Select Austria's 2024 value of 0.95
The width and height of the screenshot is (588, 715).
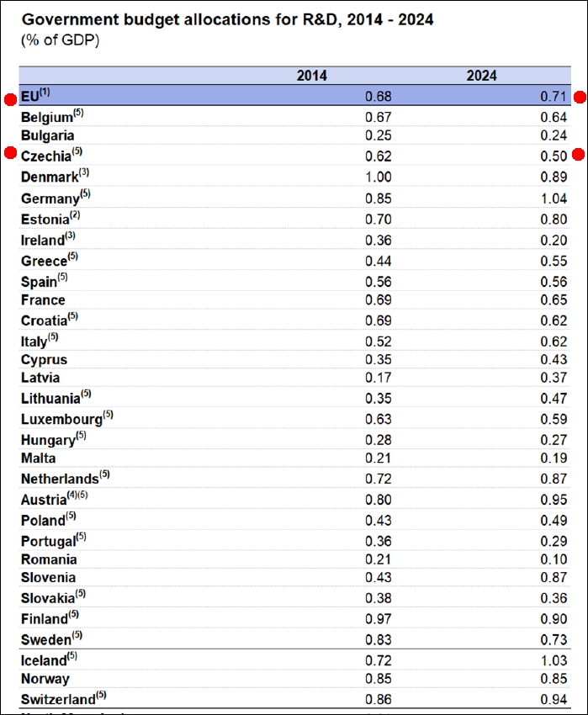click(x=553, y=500)
